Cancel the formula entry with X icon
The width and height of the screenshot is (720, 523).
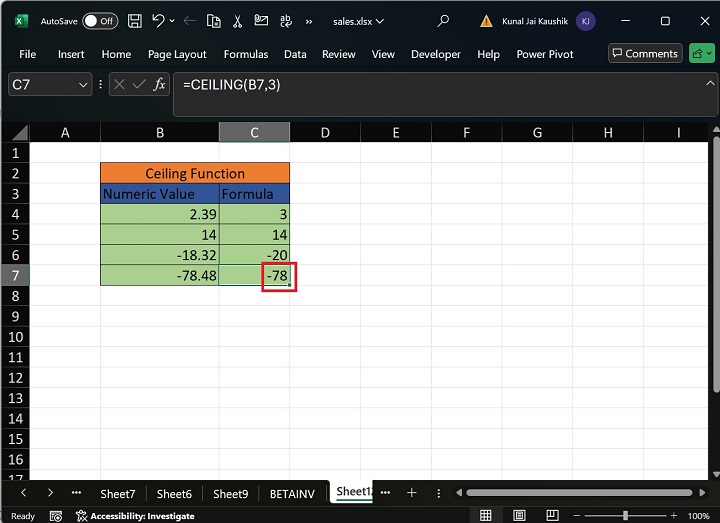click(x=119, y=84)
